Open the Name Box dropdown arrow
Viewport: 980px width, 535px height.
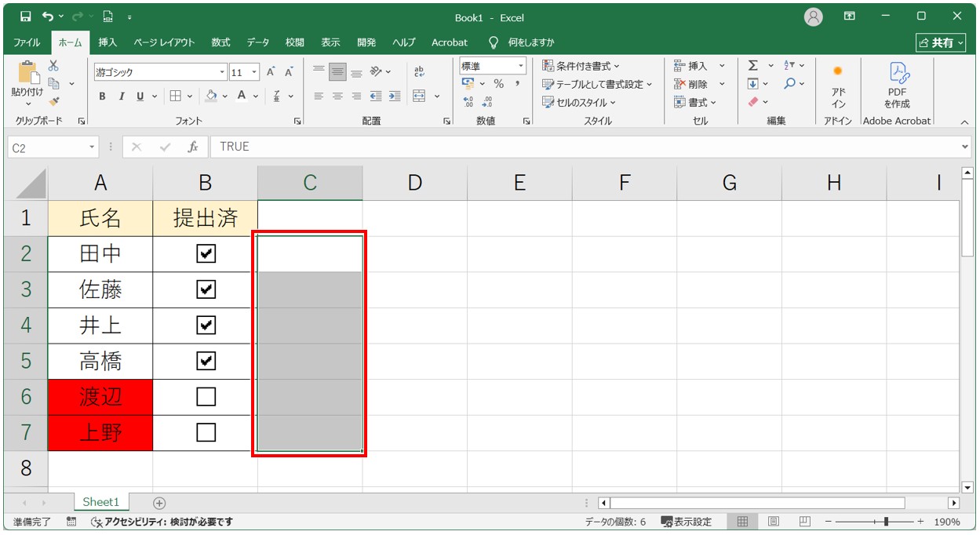coord(93,147)
